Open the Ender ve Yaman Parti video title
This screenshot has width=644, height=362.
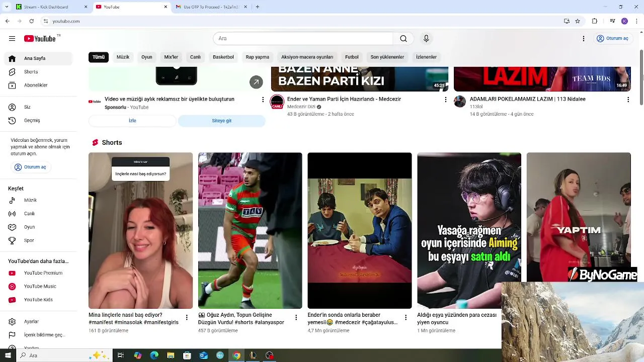point(344,99)
